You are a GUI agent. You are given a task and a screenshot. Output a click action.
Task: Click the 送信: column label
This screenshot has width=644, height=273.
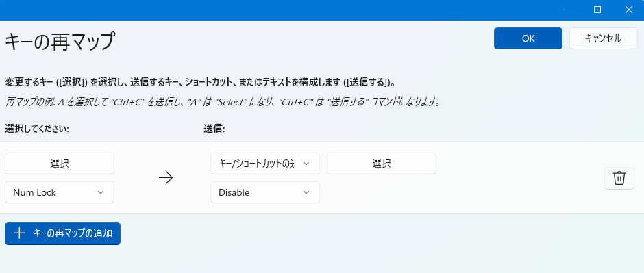[x=214, y=129]
